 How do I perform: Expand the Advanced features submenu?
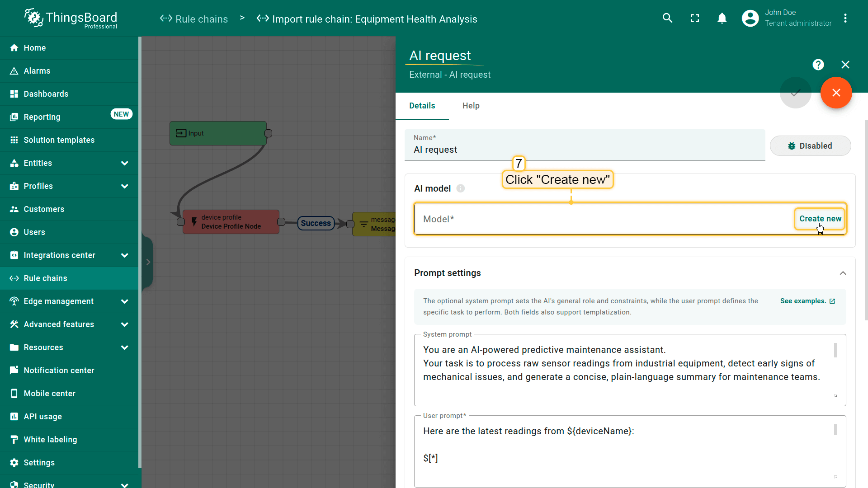point(124,324)
